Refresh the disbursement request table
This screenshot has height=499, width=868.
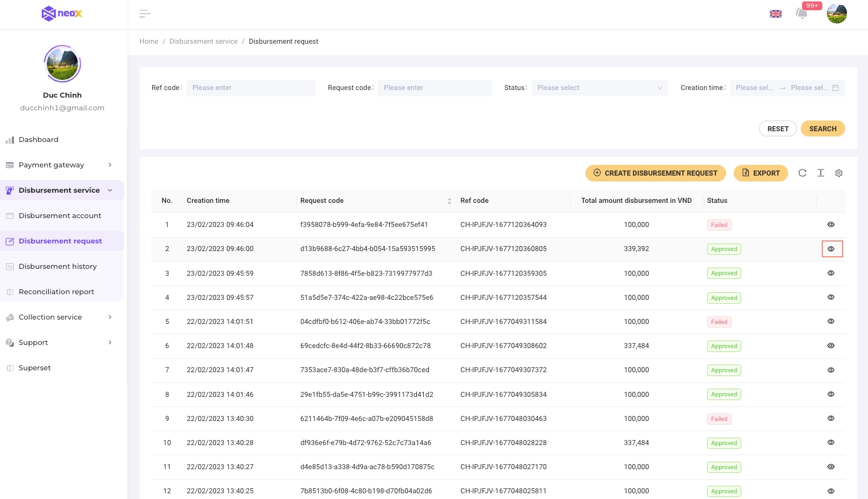pos(802,173)
